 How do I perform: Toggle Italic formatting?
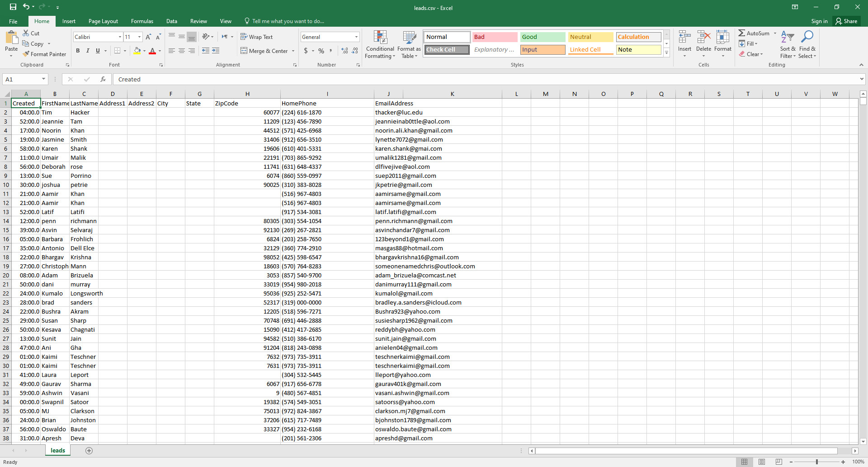click(88, 51)
